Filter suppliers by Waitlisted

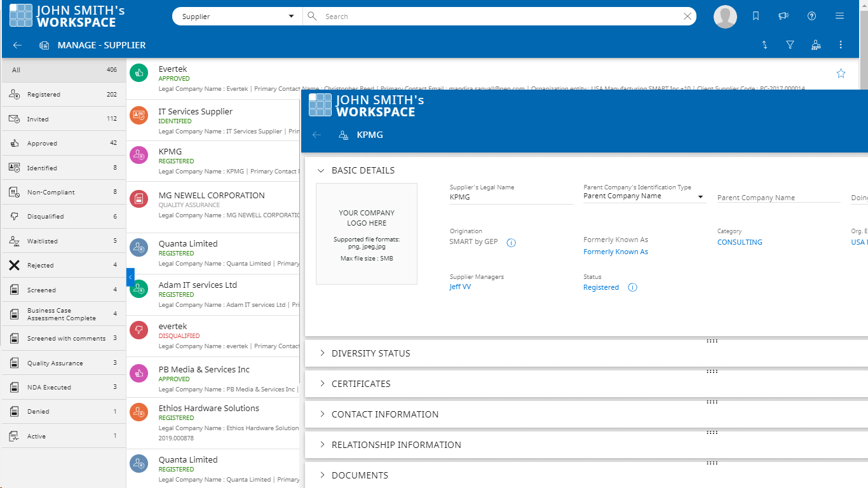pos(64,241)
